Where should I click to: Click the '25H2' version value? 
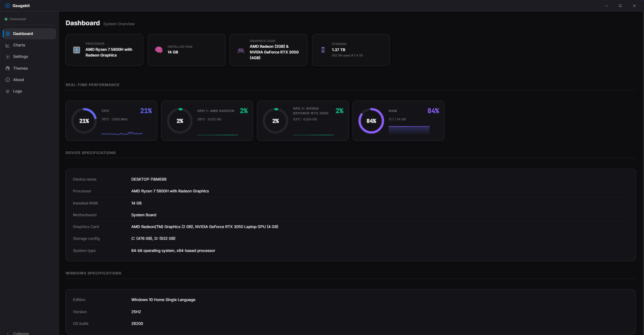[136, 312]
